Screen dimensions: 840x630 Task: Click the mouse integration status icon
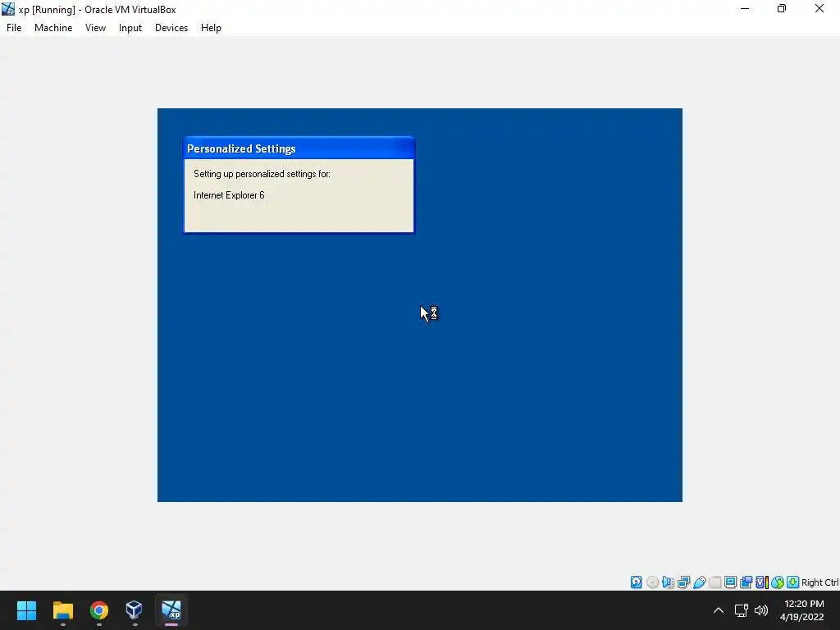click(778, 582)
